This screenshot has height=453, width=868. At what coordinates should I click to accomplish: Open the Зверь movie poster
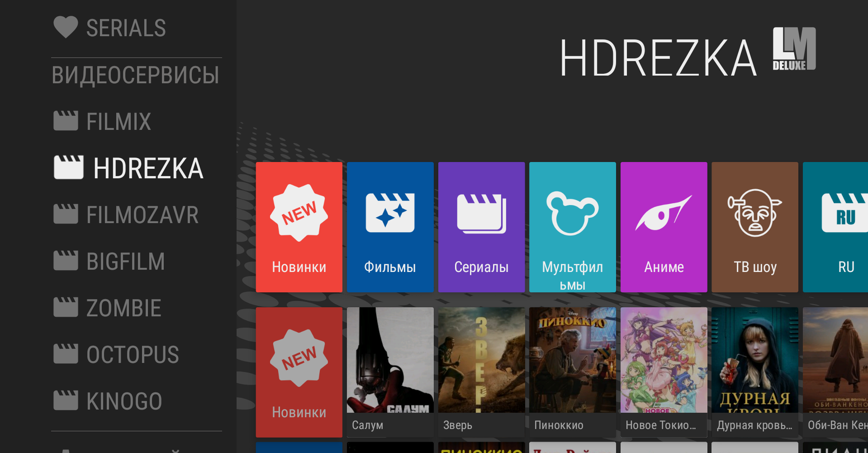(481, 372)
